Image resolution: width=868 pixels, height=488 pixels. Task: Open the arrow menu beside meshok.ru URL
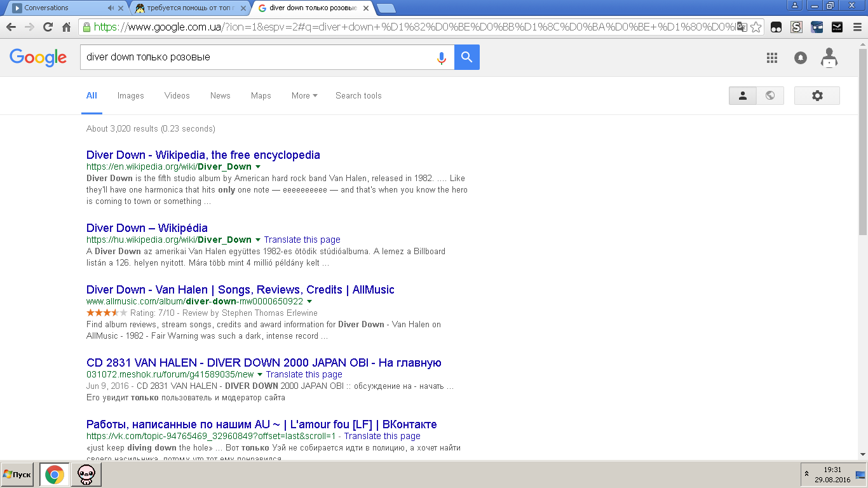coord(260,375)
